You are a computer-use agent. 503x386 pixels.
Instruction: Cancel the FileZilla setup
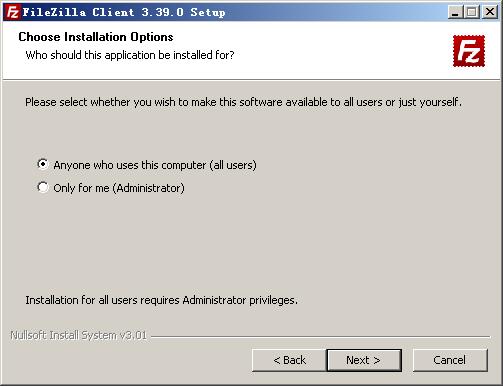450,360
